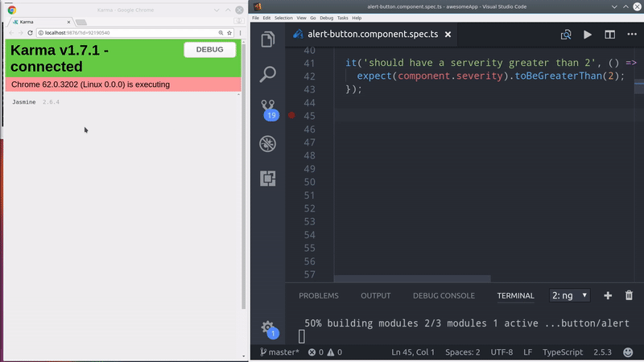Click the Karma page vertical scrollbar

click(243, 201)
